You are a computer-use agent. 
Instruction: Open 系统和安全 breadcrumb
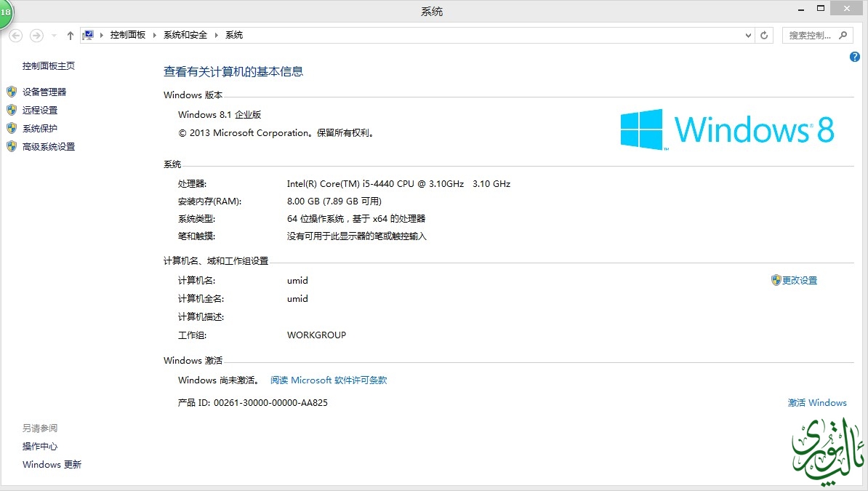[185, 35]
